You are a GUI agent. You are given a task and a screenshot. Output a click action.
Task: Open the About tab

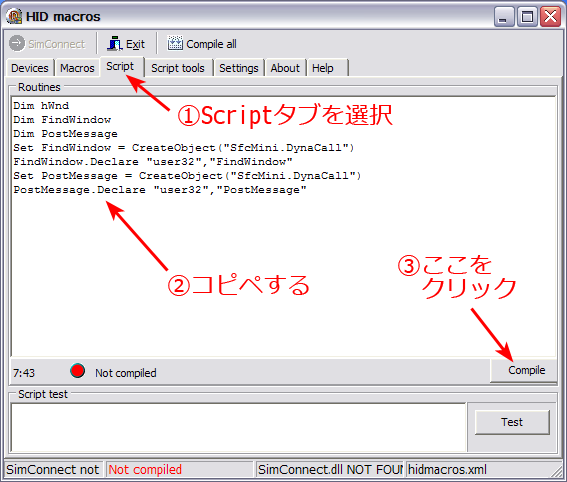[x=285, y=68]
